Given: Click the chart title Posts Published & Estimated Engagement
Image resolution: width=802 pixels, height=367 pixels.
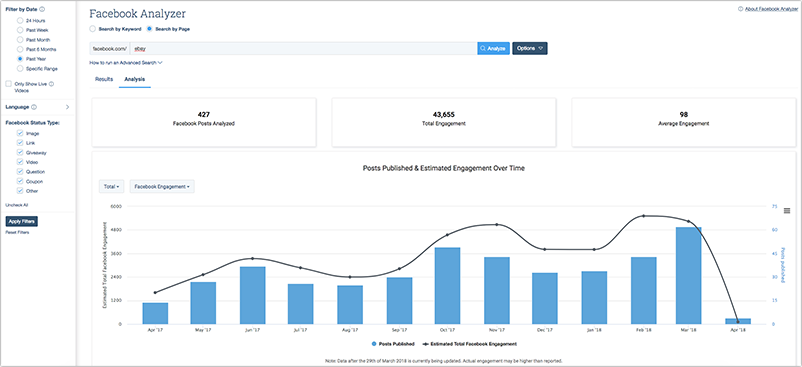Looking at the screenshot, I should coord(443,168).
